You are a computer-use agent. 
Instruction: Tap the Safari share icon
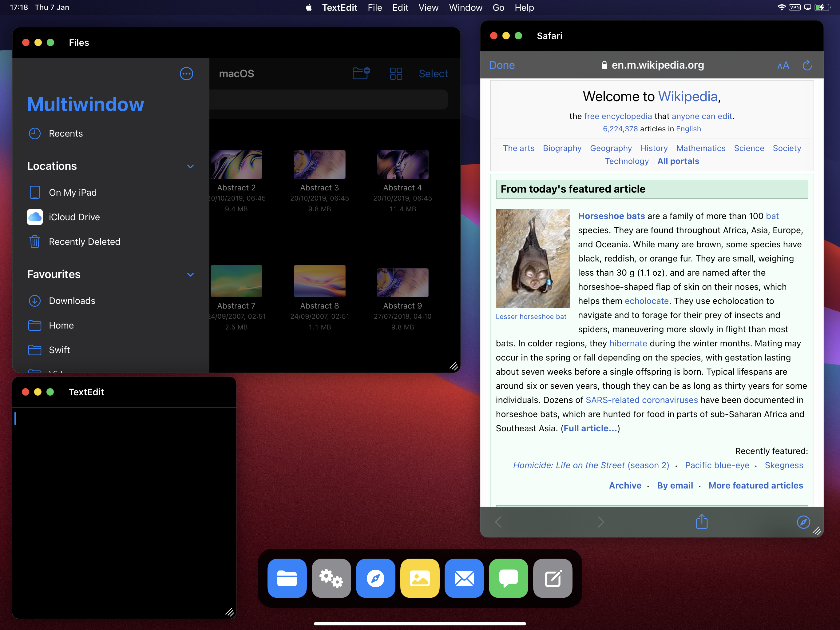click(701, 522)
